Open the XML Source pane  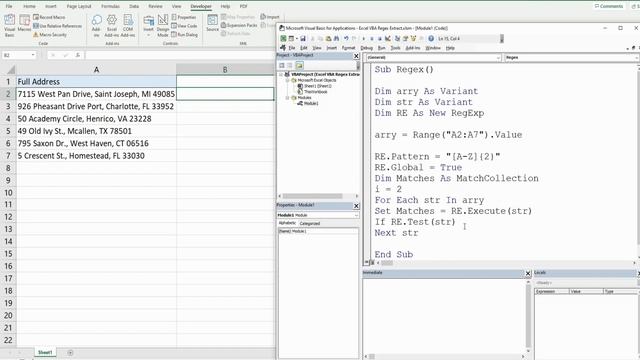[212, 23]
